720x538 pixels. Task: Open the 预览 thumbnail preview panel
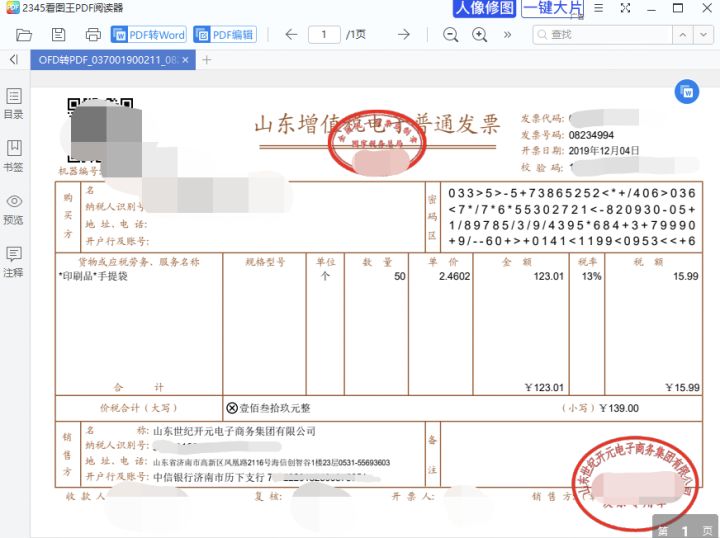coord(13,209)
